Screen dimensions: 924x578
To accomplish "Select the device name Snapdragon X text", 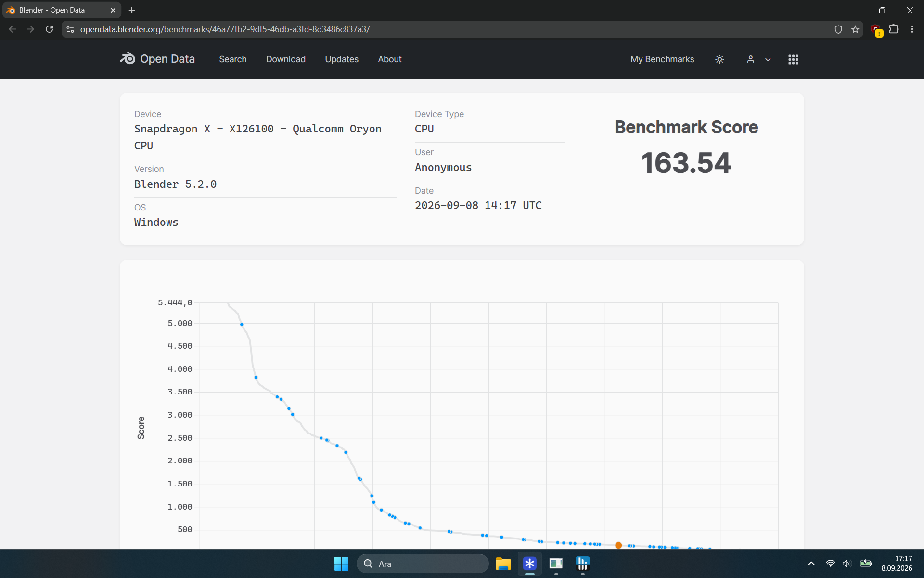I will 258,137.
